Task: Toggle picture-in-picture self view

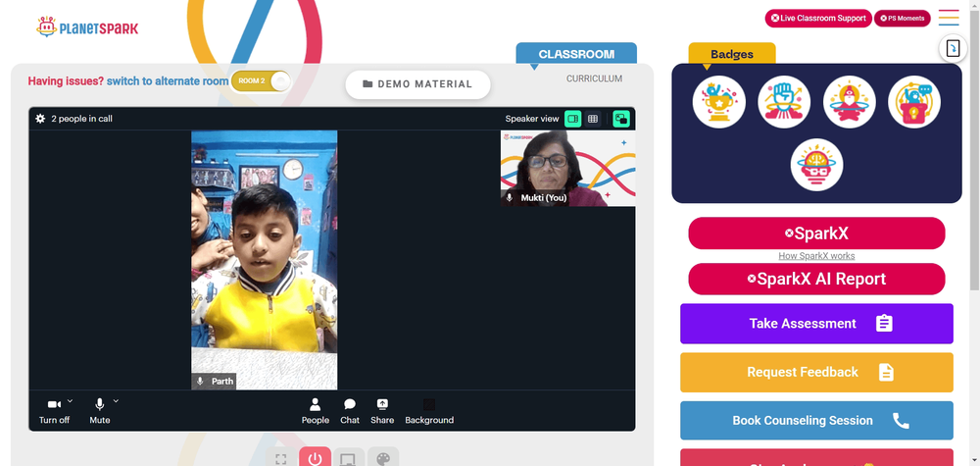Action: click(x=621, y=119)
